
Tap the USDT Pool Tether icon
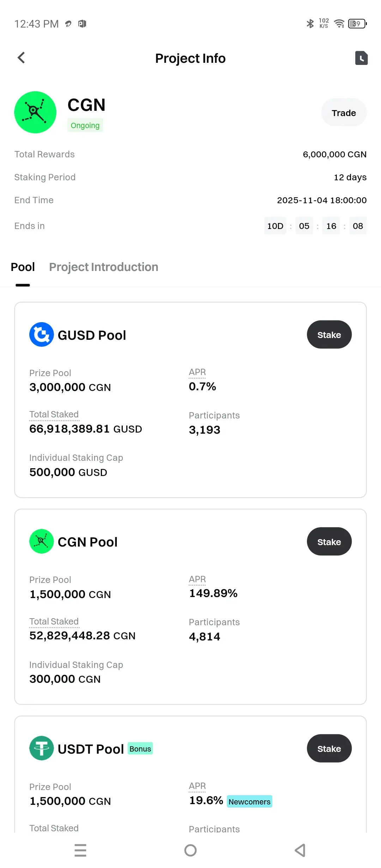(x=42, y=748)
